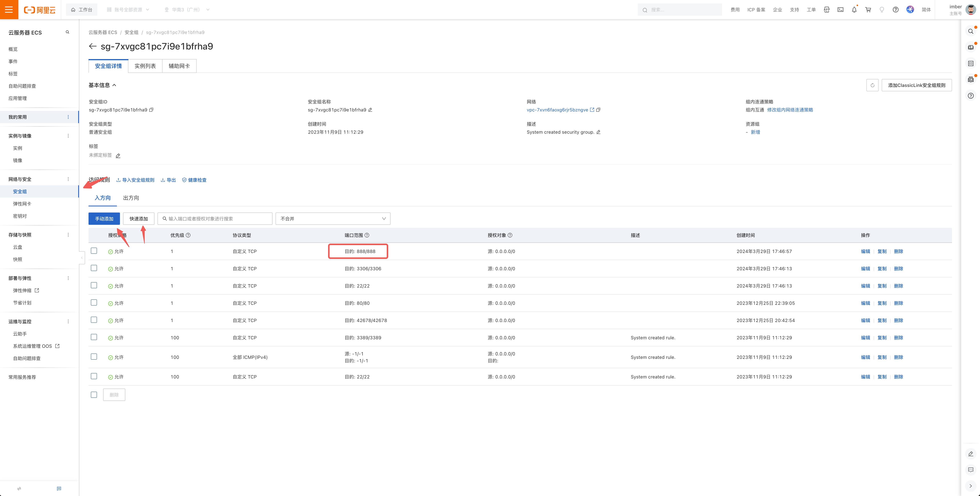Click the help icon beside 端口范围 header
The width and height of the screenshot is (980, 496).
(x=367, y=235)
